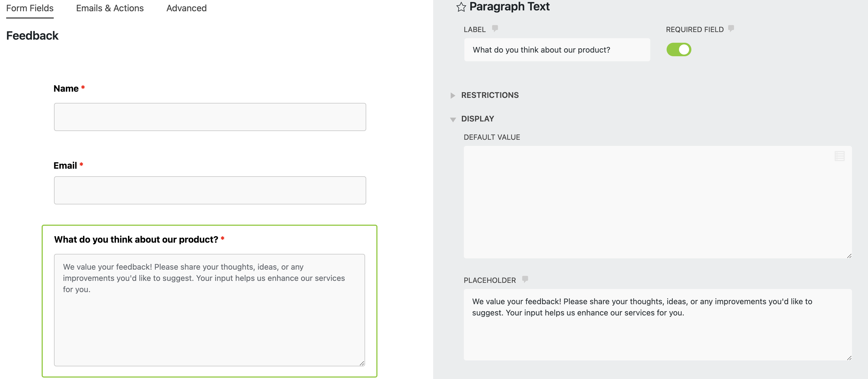Click the Feedback form title
This screenshot has height=379, width=868.
click(32, 35)
